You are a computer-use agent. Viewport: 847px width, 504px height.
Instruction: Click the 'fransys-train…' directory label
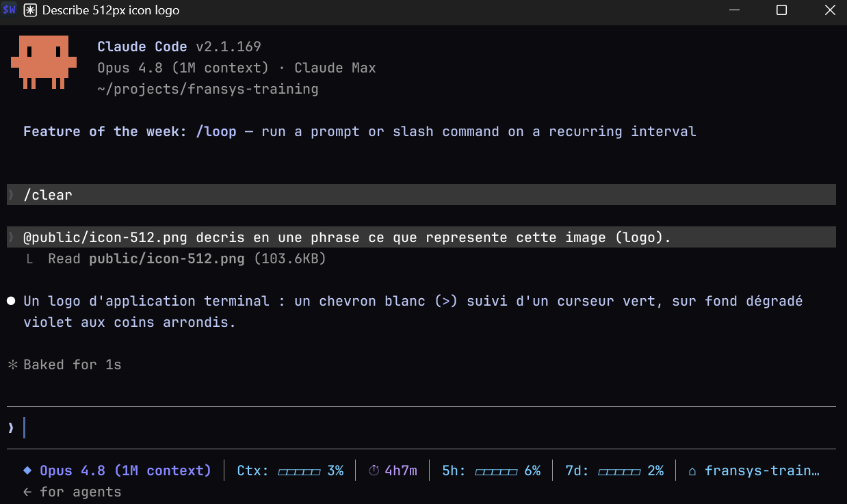[x=762, y=470]
